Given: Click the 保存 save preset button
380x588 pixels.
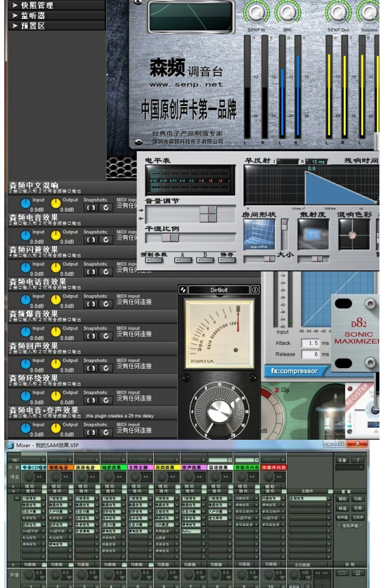Looking at the screenshot, I should pyautogui.click(x=227, y=260).
